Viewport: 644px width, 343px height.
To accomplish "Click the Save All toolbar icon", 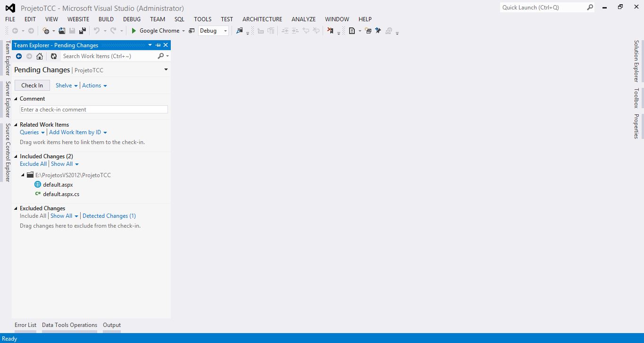I will coord(83,31).
